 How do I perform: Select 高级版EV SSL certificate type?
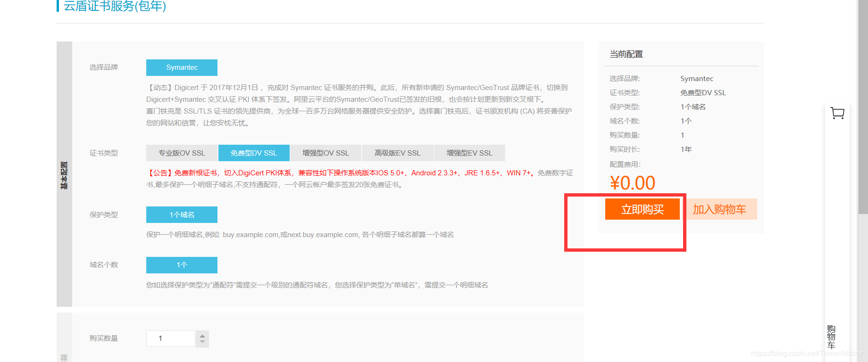pos(398,153)
